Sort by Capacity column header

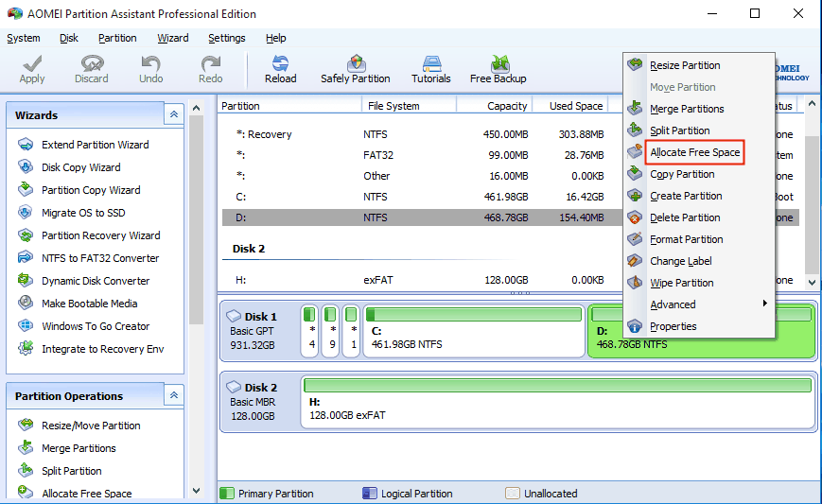click(x=495, y=106)
